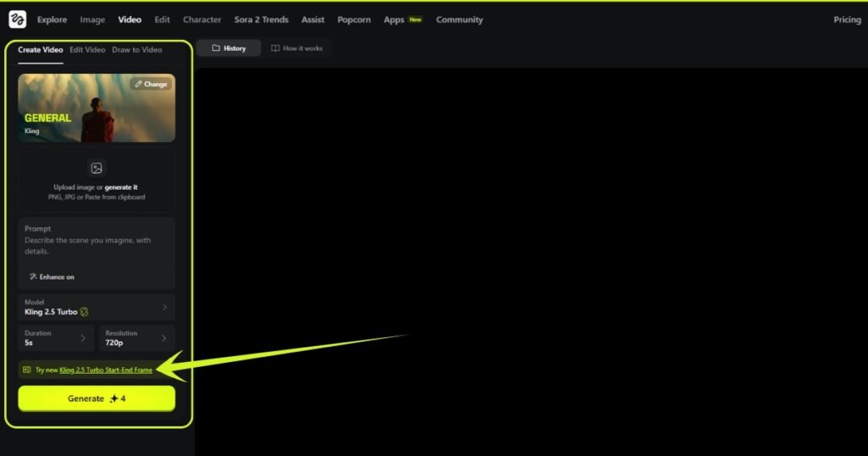The image size is (868, 456).
Task: Click the upload image icon
Action: click(x=97, y=168)
